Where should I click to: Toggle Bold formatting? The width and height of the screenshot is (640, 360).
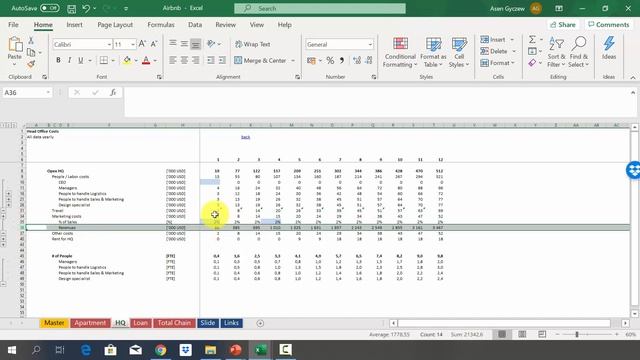click(58, 60)
